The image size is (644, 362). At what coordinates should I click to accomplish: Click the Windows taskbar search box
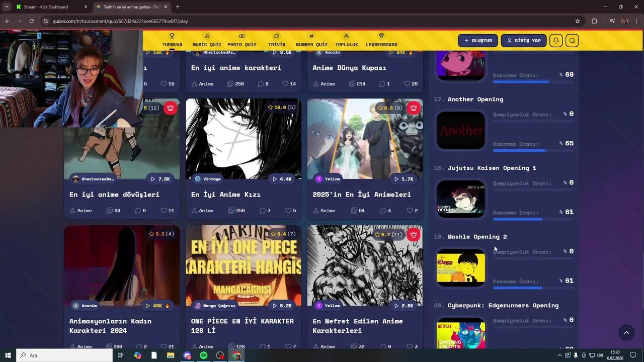64,355
